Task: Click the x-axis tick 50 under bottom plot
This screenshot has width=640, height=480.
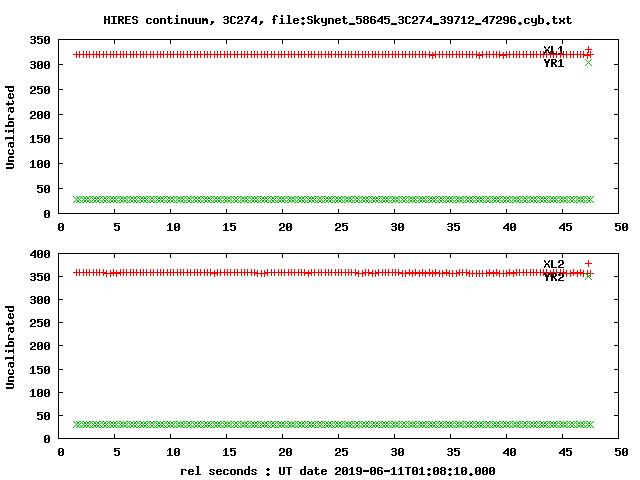Action: click(621, 452)
